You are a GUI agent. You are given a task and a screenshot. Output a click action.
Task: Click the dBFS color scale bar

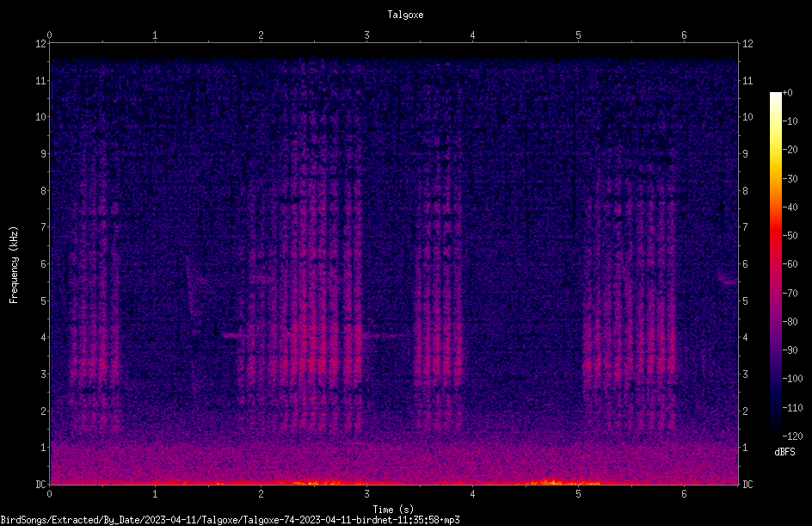(775, 263)
